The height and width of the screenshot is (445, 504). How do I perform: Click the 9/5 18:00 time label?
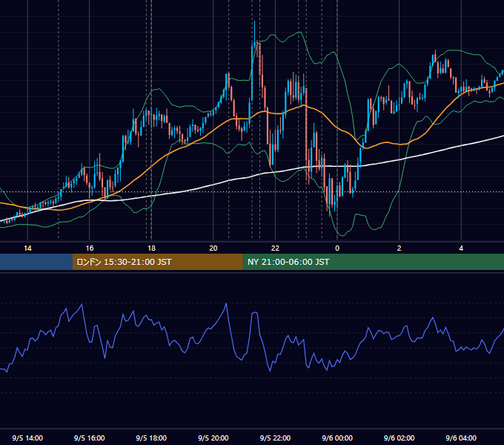tap(151, 438)
